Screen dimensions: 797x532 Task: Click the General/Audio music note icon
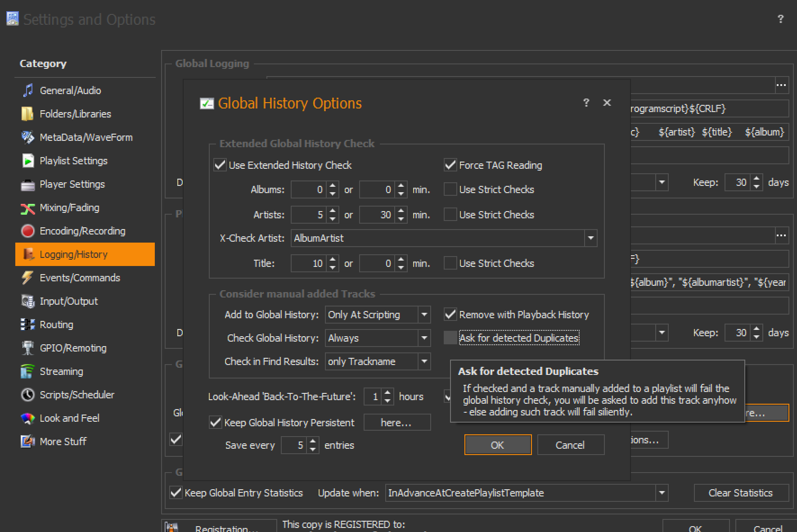28,90
